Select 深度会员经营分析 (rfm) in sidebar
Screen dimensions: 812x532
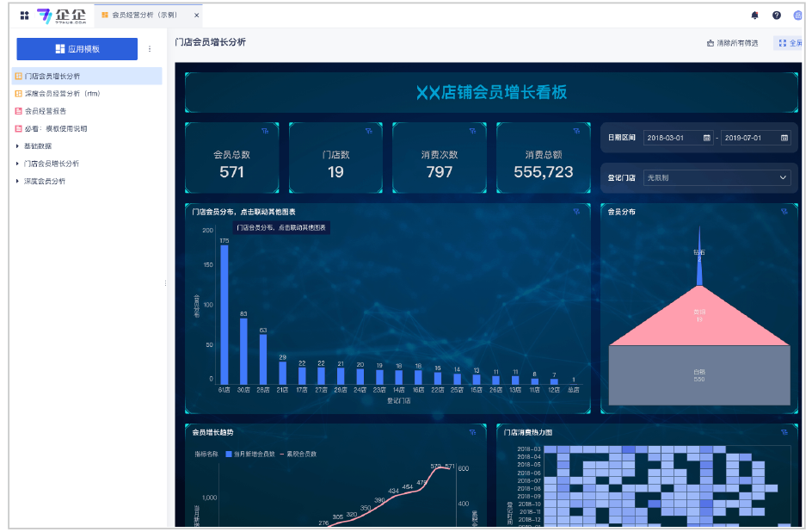[x=62, y=94]
